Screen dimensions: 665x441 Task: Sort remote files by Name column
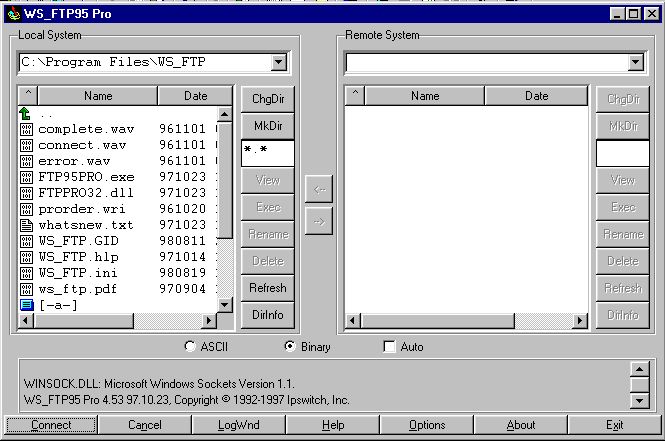tap(425, 95)
